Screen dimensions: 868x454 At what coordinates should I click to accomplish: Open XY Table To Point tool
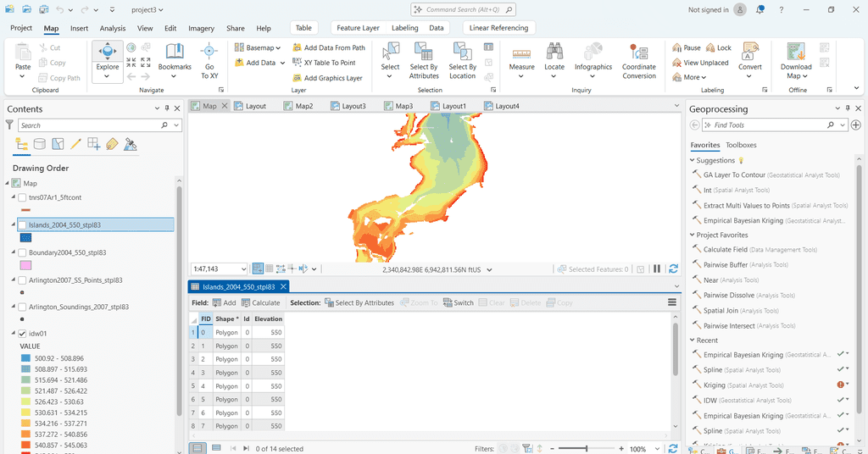pyautogui.click(x=324, y=63)
